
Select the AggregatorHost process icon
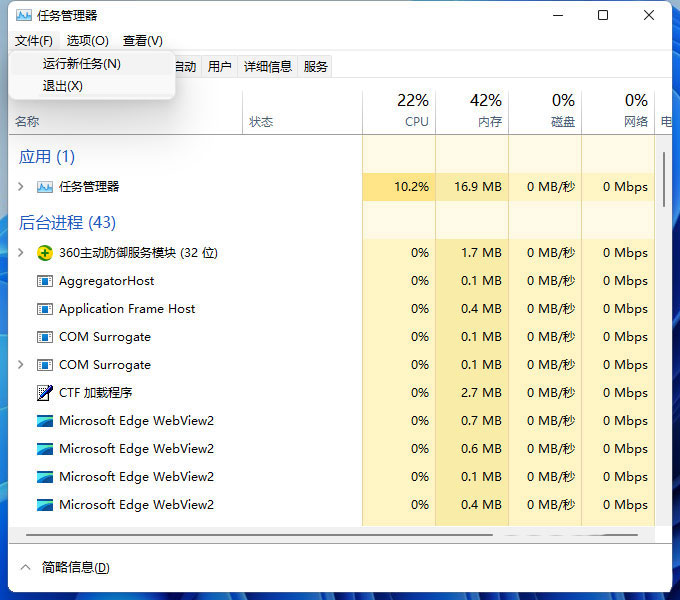click(x=44, y=281)
